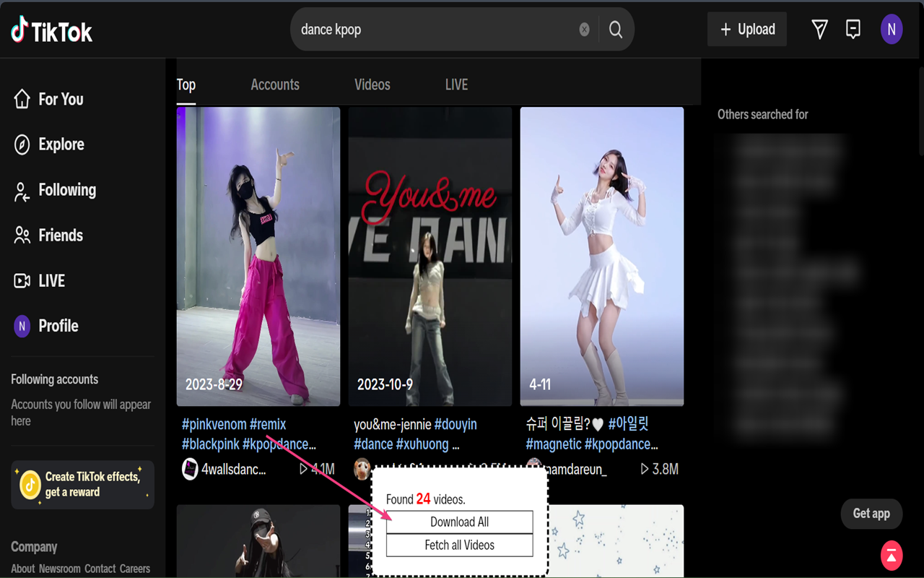
Task: Click the #douyin hashtag
Action: (456, 424)
